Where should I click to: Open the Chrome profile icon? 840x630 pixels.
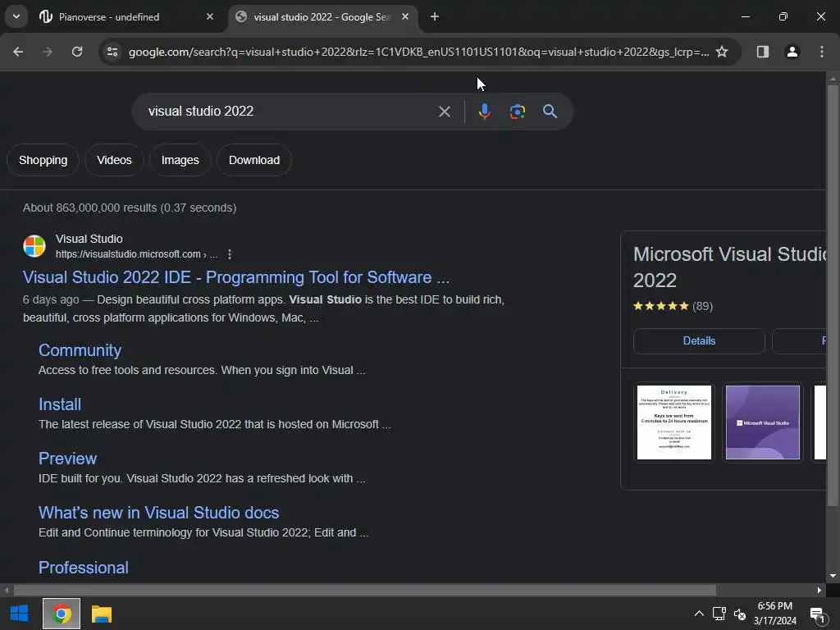[x=792, y=52]
